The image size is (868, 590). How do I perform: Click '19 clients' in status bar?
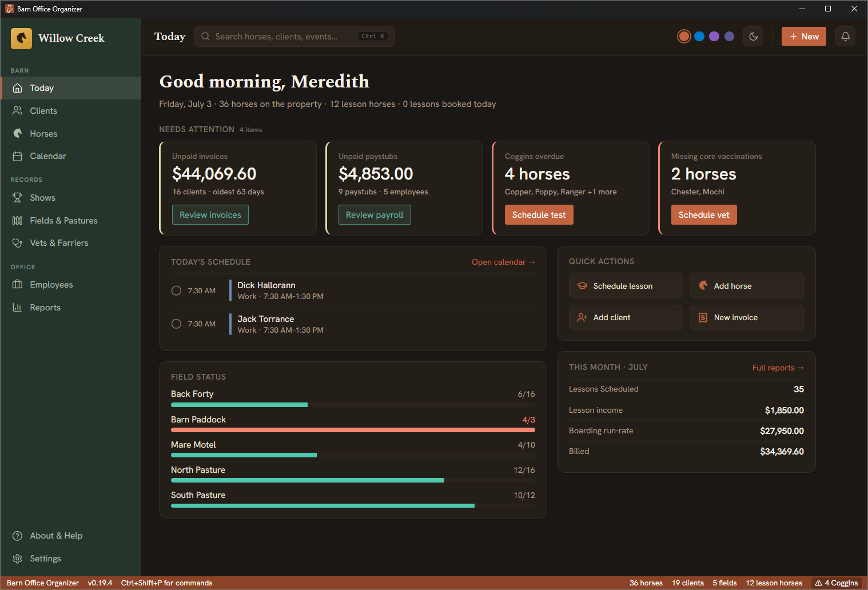(x=688, y=583)
